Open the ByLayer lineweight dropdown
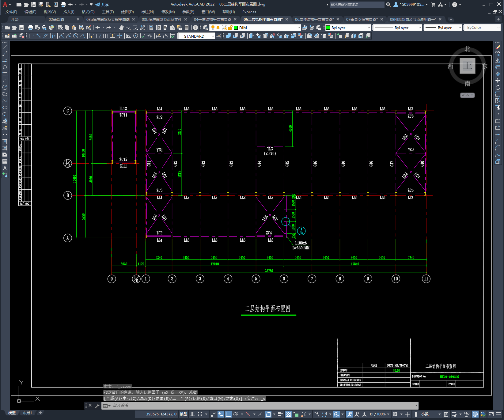 [460, 28]
